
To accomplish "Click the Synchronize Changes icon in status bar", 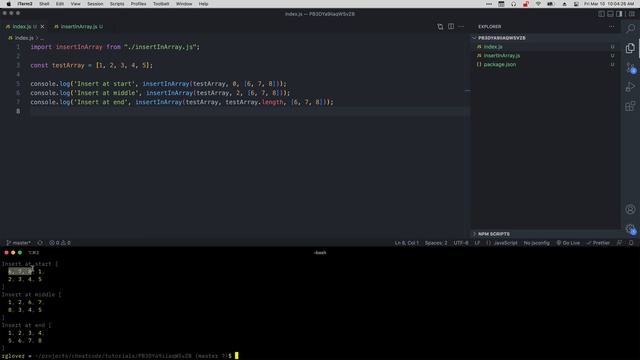I will [x=40, y=243].
